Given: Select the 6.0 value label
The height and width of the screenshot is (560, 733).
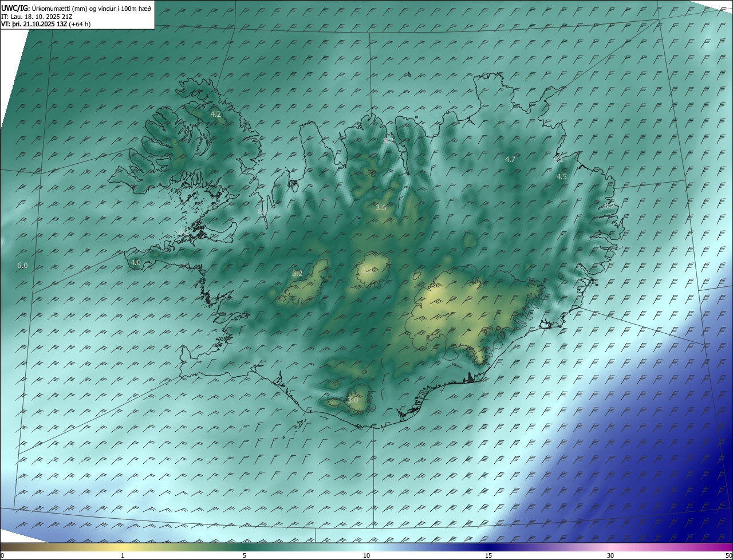Looking at the screenshot, I should click(22, 265).
